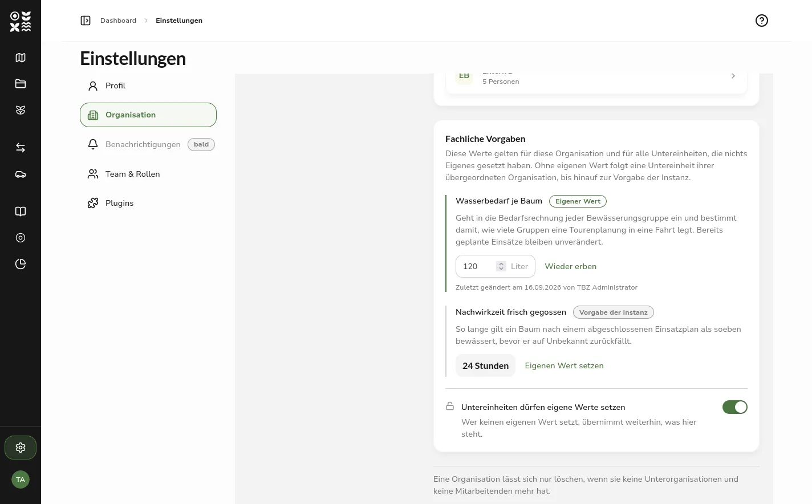Click the swap arrows icon in sidebar
This screenshot has height=504, width=812.
coord(21,148)
